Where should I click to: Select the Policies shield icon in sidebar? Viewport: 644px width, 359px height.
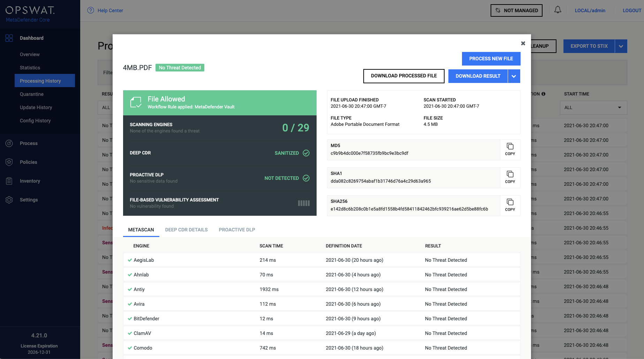pos(9,162)
